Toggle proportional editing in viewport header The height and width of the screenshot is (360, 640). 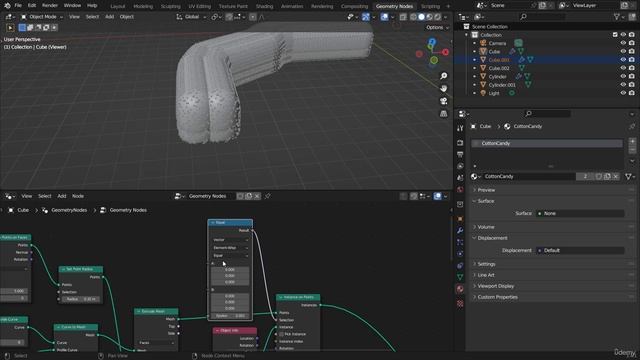click(x=253, y=17)
